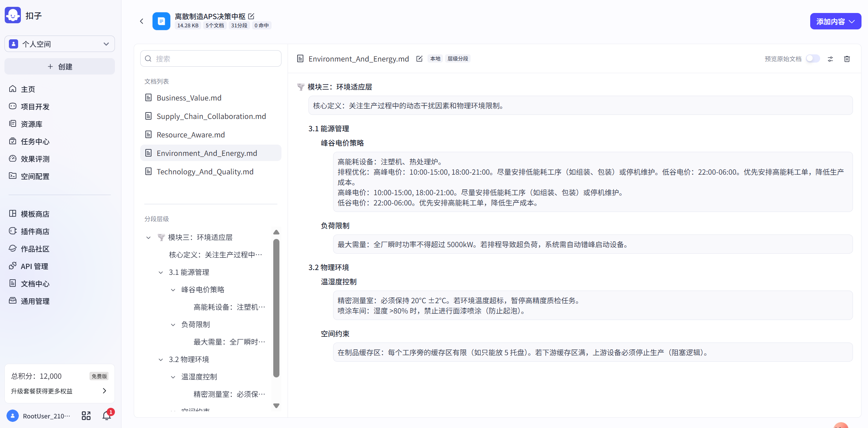868x428 pixels.
Task: Click the RootUser avatar icon
Action: [13, 416]
